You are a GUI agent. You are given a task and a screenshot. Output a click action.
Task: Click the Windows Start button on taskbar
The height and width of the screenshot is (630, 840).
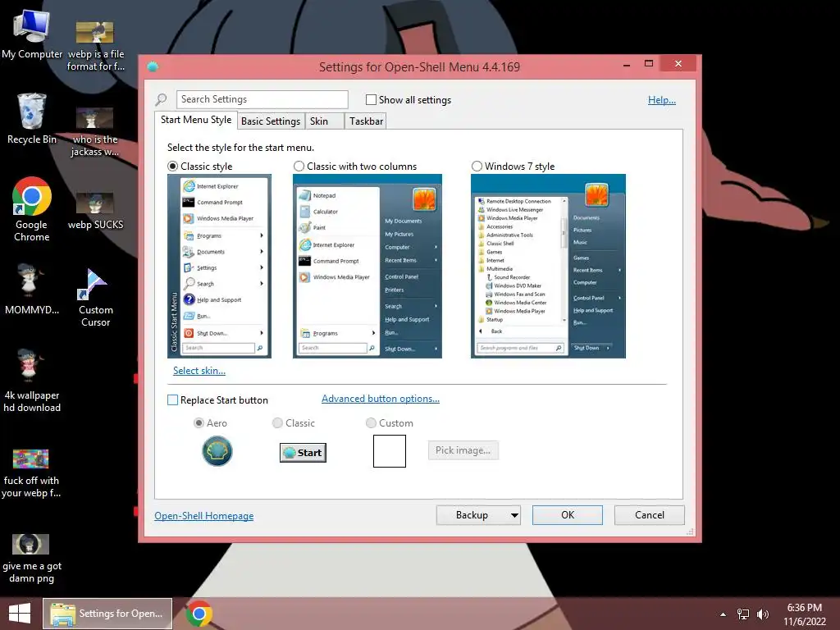[x=20, y=614]
